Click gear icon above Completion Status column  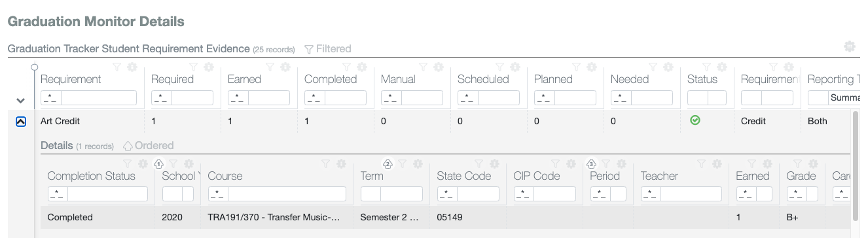142,163
